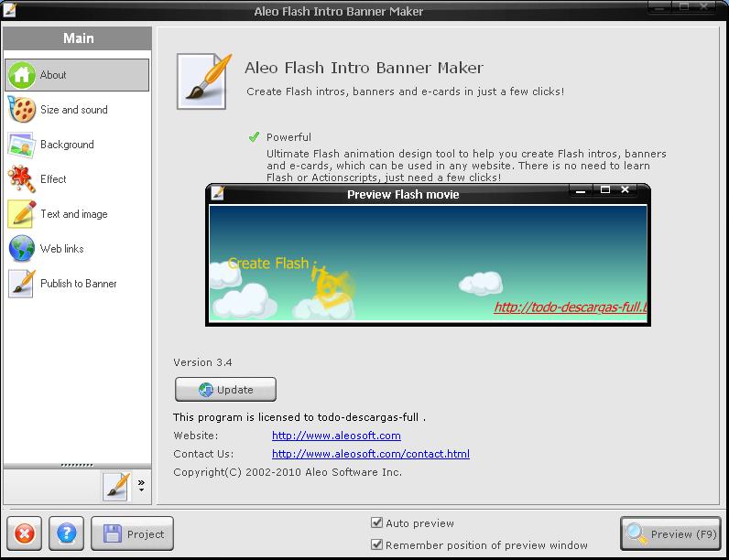Open Text and image pencil icon
This screenshot has width=729, height=560.
(21, 214)
